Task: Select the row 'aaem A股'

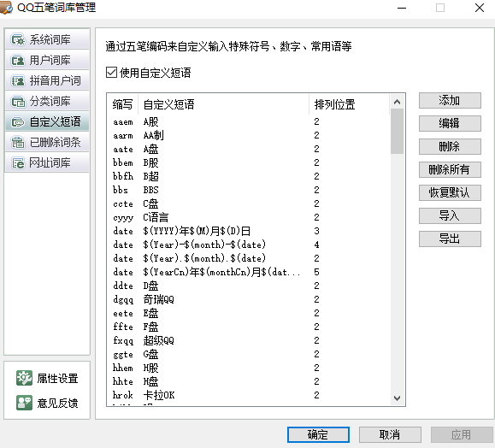Action: pyautogui.click(x=248, y=121)
